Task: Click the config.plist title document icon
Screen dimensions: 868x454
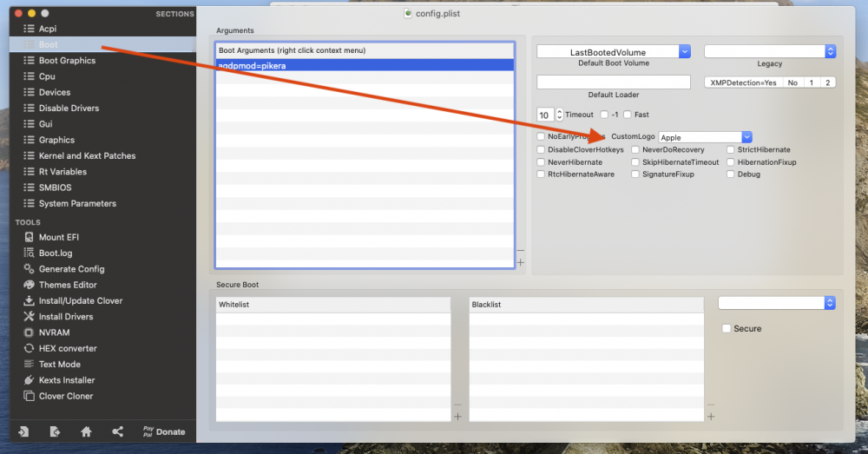Action: [408, 13]
